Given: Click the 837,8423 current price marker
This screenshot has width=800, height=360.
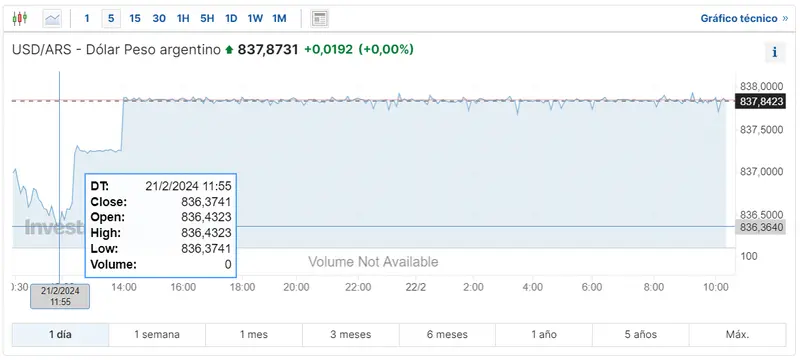Looking at the screenshot, I should click(x=760, y=101).
